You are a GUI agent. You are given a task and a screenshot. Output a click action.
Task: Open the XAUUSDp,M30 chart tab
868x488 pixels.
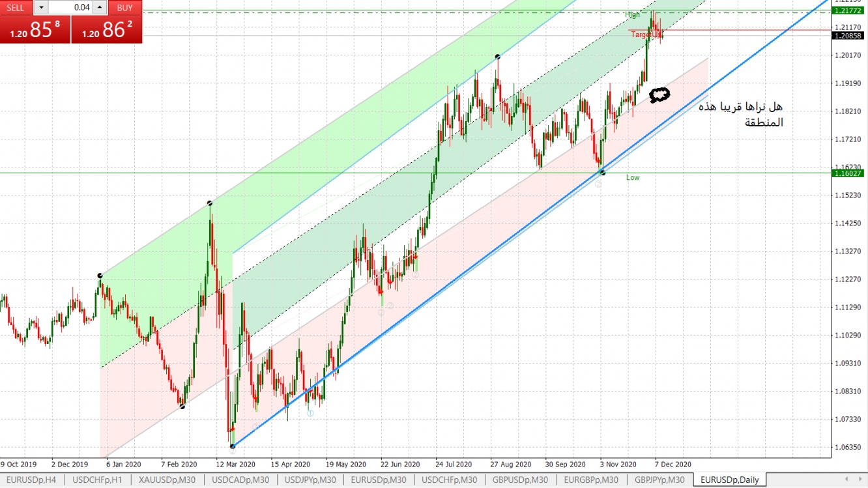(x=167, y=480)
